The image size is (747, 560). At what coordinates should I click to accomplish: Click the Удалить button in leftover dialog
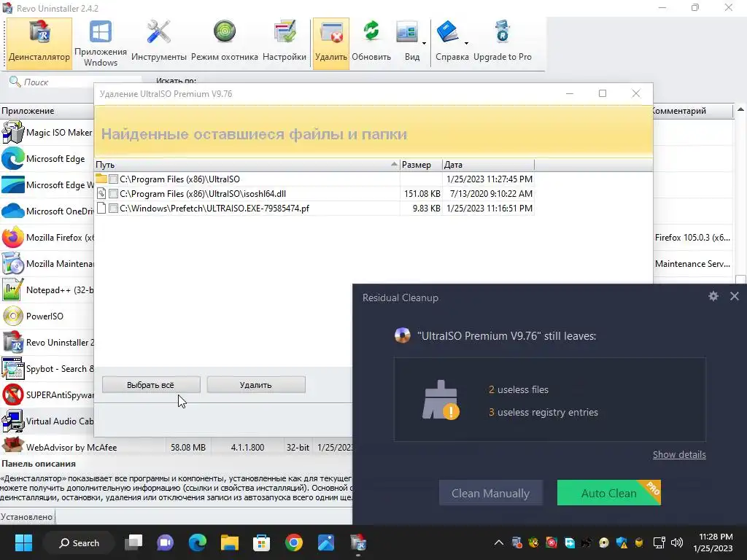256,385
